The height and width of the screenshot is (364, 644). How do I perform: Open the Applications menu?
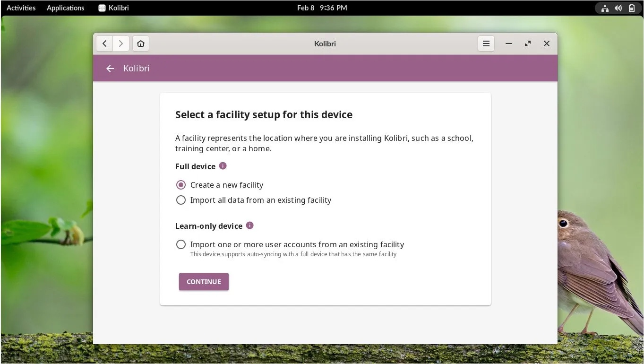point(65,8)
